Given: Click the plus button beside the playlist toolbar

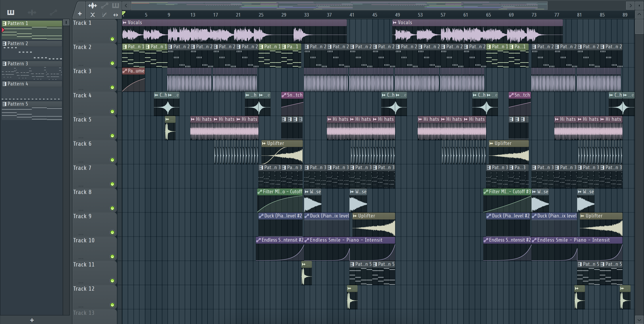Looking at the screenshot, I should [x=80, y=14].
